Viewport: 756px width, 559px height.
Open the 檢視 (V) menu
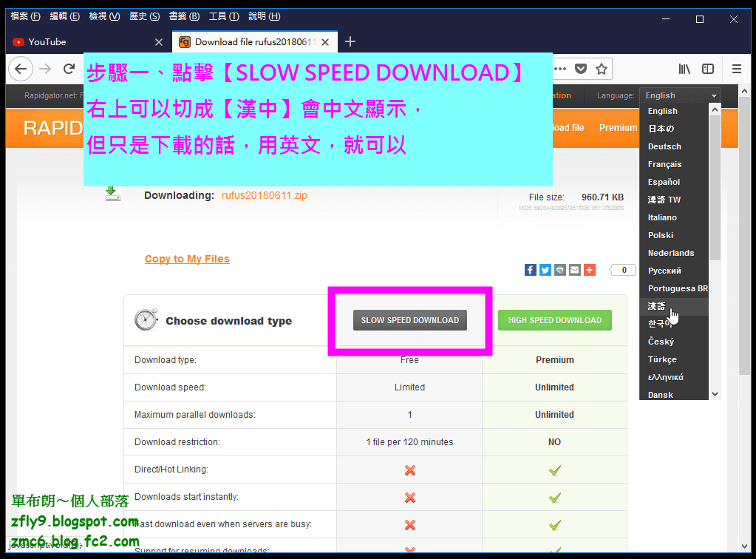[x=104, y=16]
